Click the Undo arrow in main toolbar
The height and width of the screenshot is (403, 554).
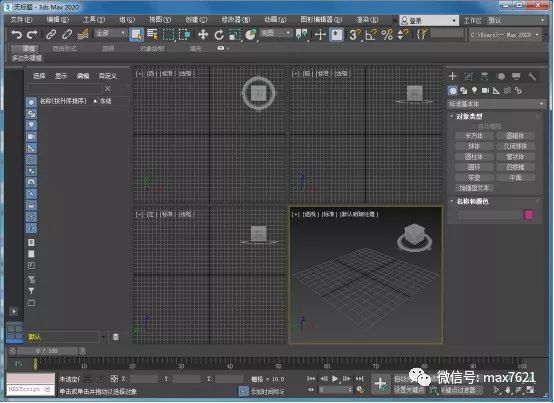click(16, 34)
